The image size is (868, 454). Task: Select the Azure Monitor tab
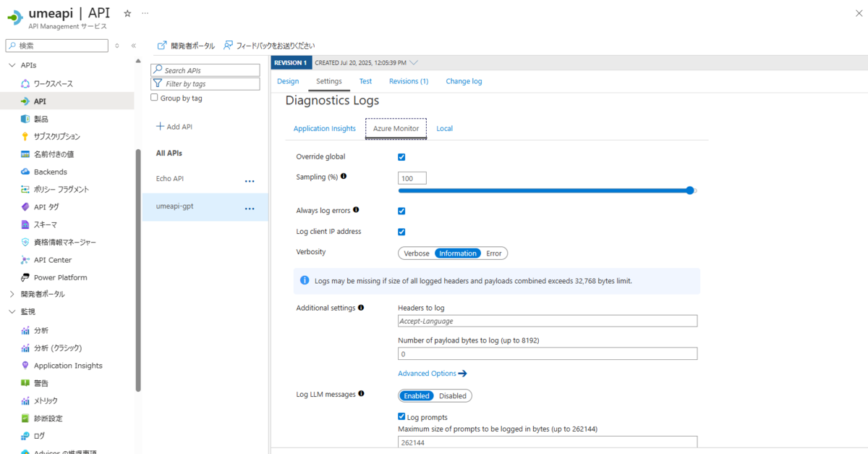[396, 128]
